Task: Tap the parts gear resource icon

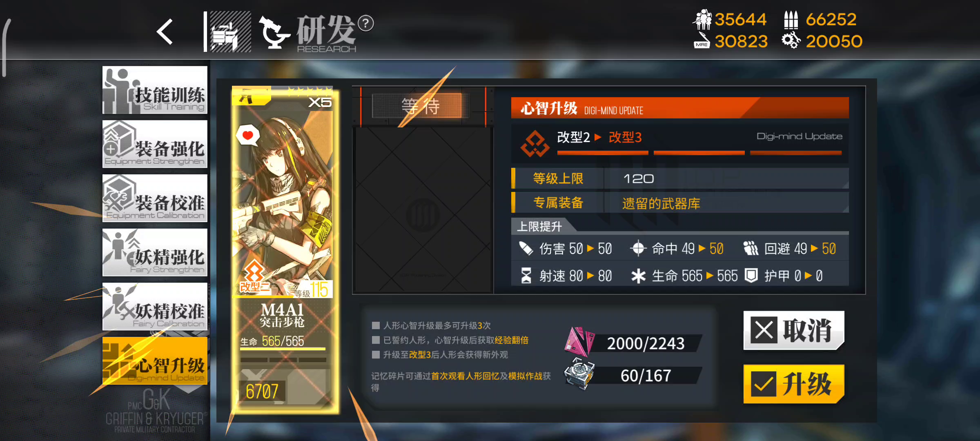Action: coord(791,40)
